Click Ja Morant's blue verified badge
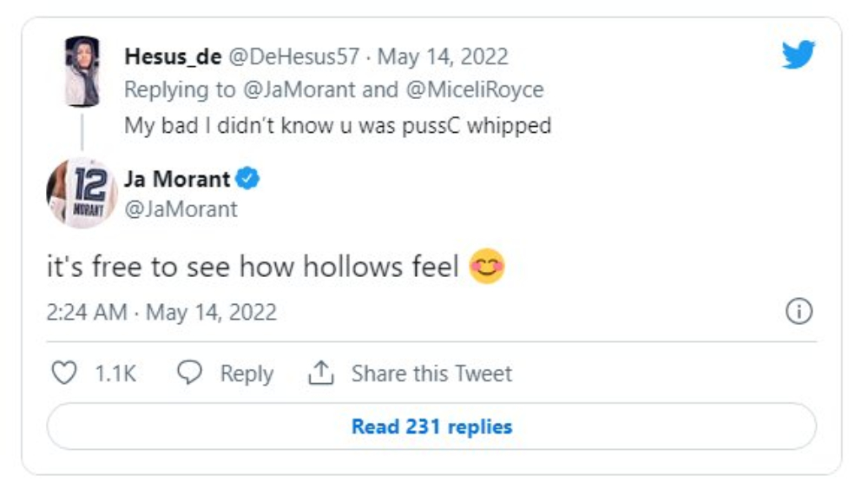Screen dimensions: 868x489 249,180
